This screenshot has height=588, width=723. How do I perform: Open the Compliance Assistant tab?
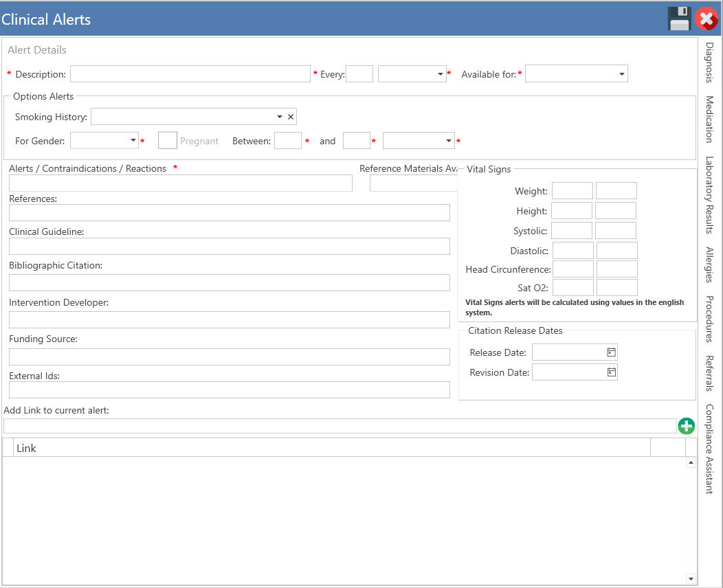(x=709, y=449)
